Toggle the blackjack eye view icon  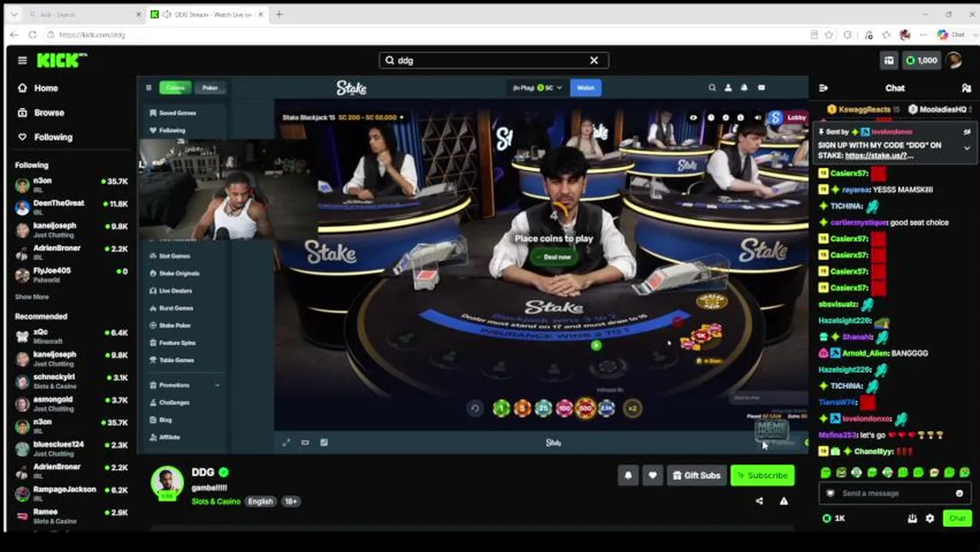[693, 118]
